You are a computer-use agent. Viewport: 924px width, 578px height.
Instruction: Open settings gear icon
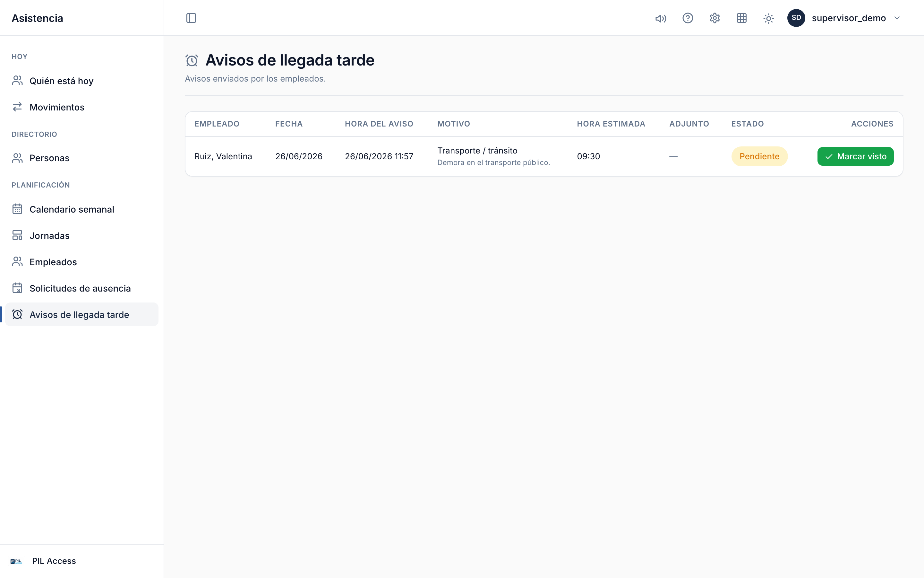pyautogui.click(x=715, y=18)
